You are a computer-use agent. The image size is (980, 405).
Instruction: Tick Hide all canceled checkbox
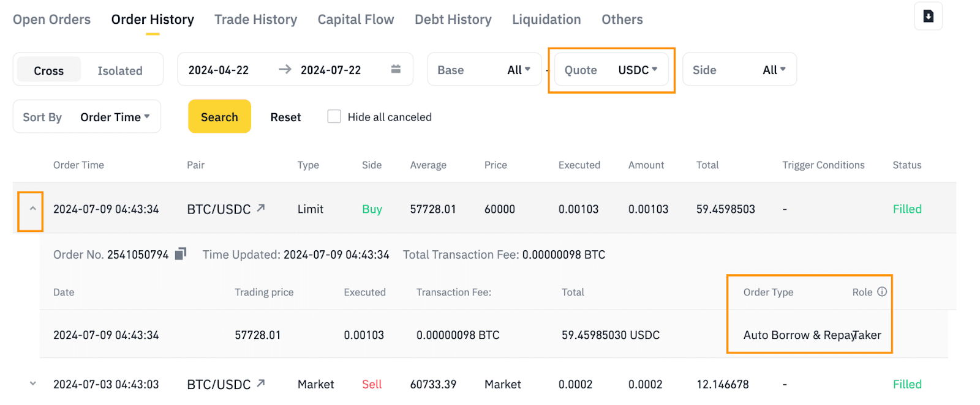point(334,116)
